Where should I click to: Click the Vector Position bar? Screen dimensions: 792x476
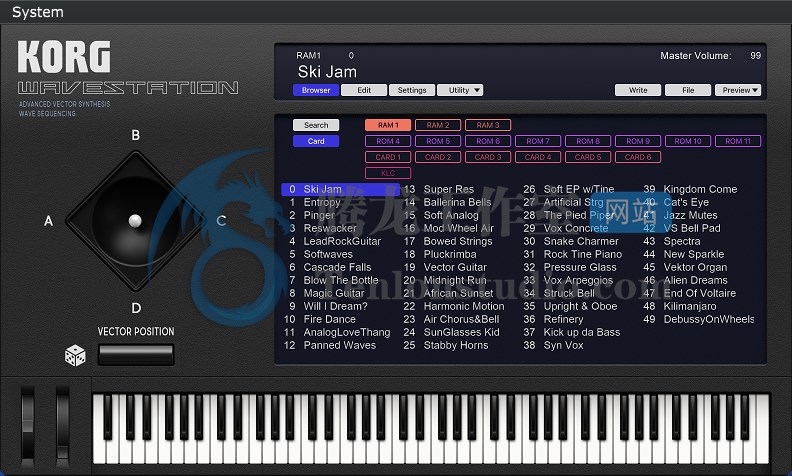[136, 355]
